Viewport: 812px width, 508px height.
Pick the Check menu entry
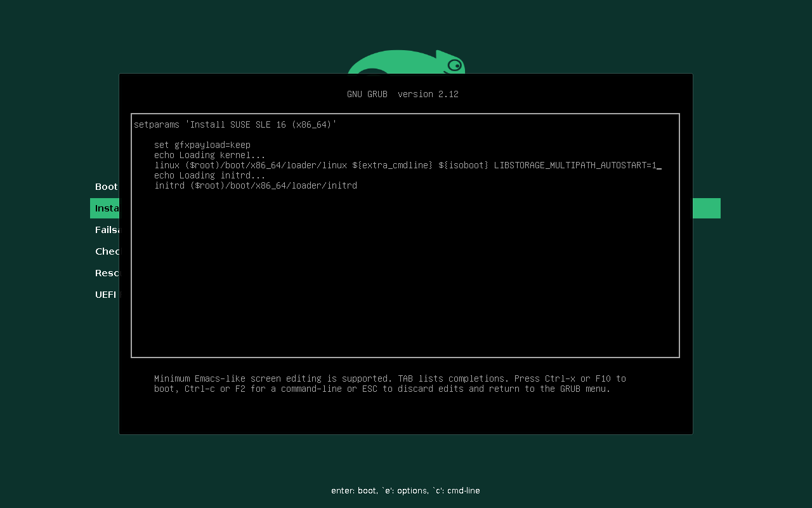[107, 251]
